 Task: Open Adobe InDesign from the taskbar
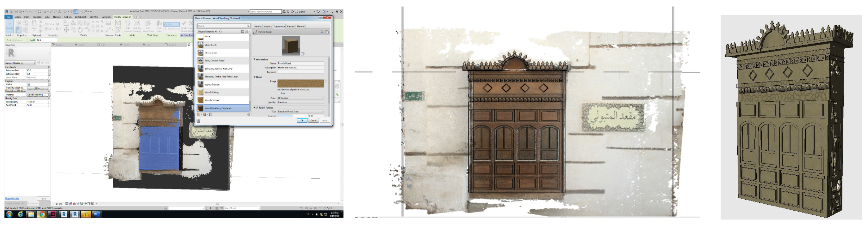53,214
